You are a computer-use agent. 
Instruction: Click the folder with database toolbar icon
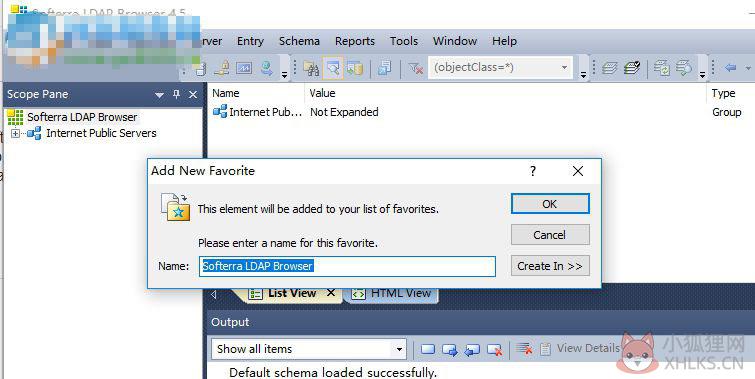(x=355, y=68)
